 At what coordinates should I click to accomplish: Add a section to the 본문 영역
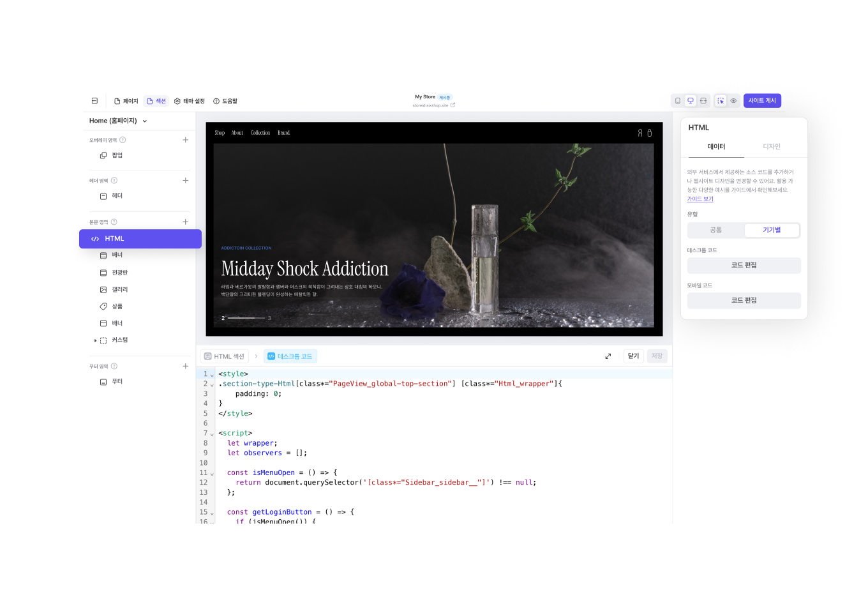(x=185, y=222)
